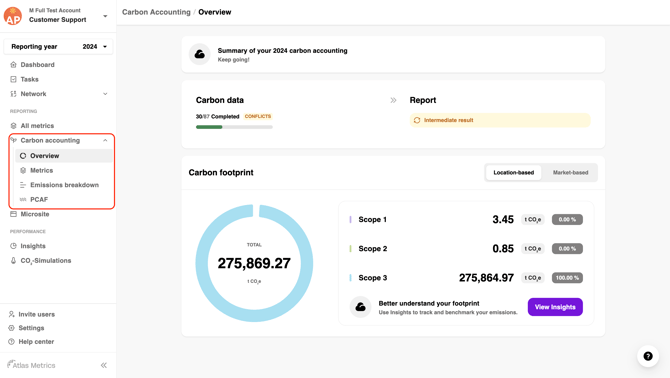Viewport: 670px width, 378px height.
Task: Click the total 275,869.27 value
Action: (x=254, y=263)
